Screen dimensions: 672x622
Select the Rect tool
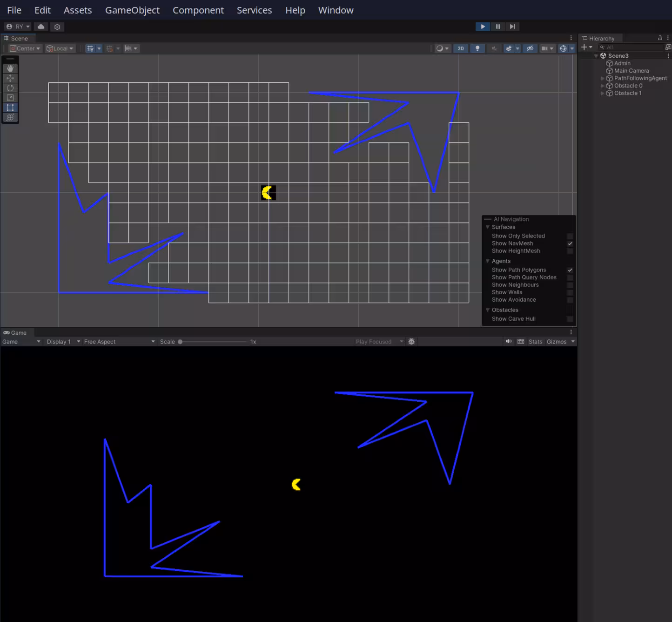[10, 108]
